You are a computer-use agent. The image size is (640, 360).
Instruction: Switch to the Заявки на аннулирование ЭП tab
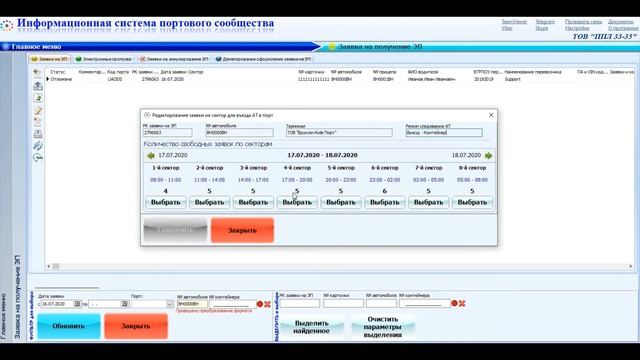point(174,59)
